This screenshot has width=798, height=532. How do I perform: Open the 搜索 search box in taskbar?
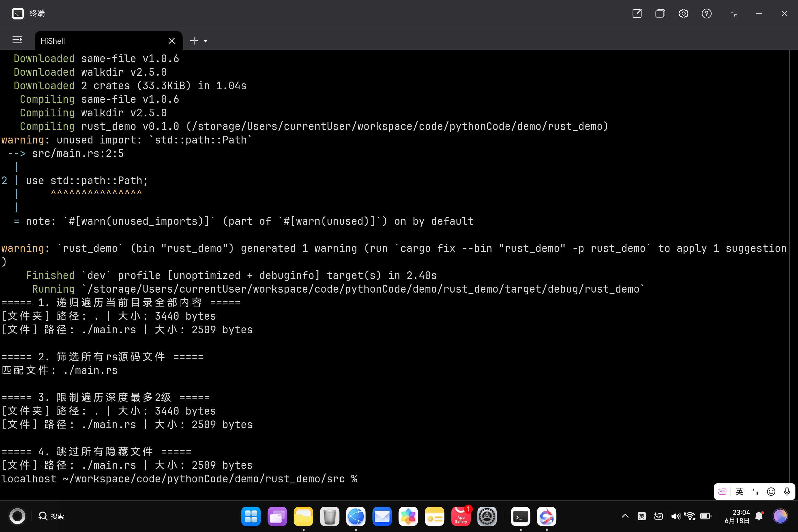point(52,516)
